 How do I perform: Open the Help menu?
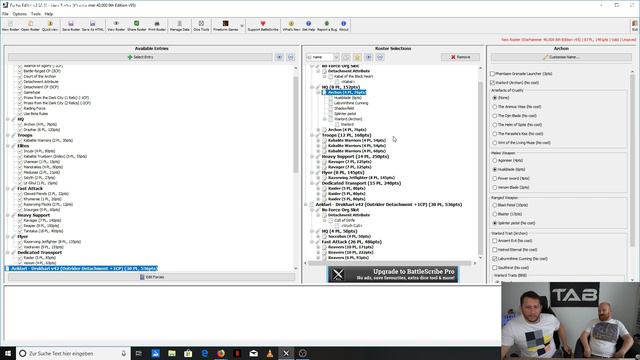[49, 14]
